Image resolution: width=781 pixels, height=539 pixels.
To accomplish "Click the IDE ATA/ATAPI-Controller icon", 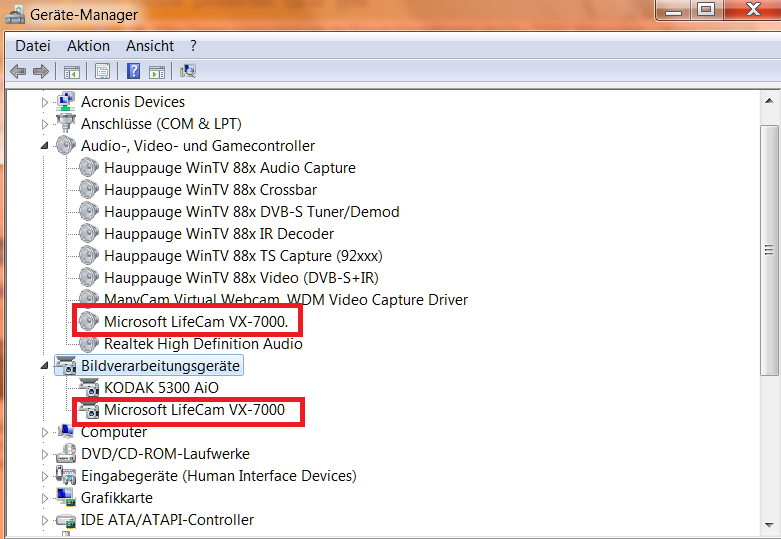I will tap(66, 520).
